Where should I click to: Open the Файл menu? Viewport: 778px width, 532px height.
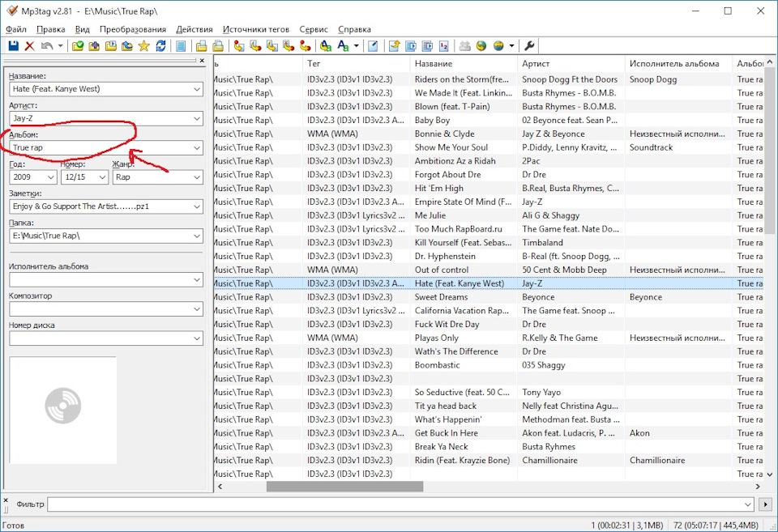16,29
